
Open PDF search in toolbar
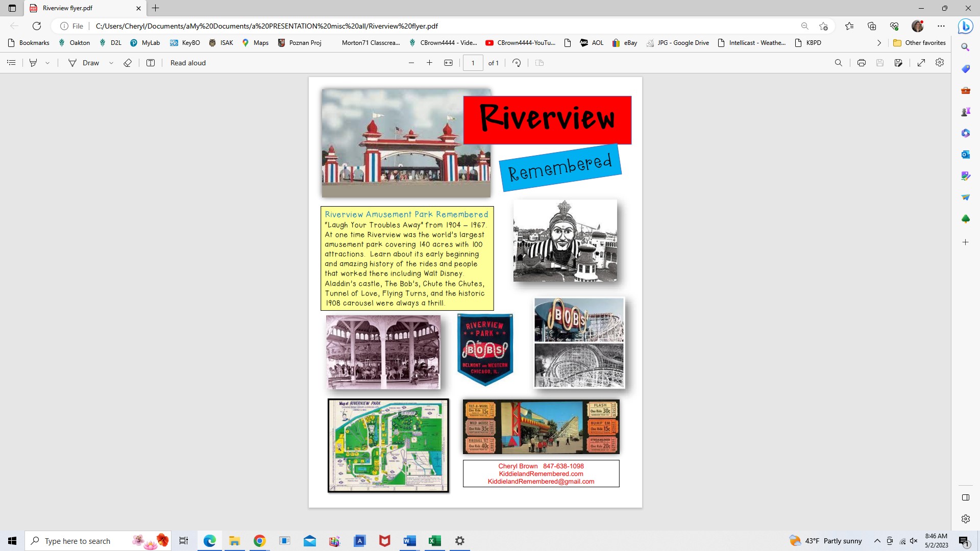(838, 63)
